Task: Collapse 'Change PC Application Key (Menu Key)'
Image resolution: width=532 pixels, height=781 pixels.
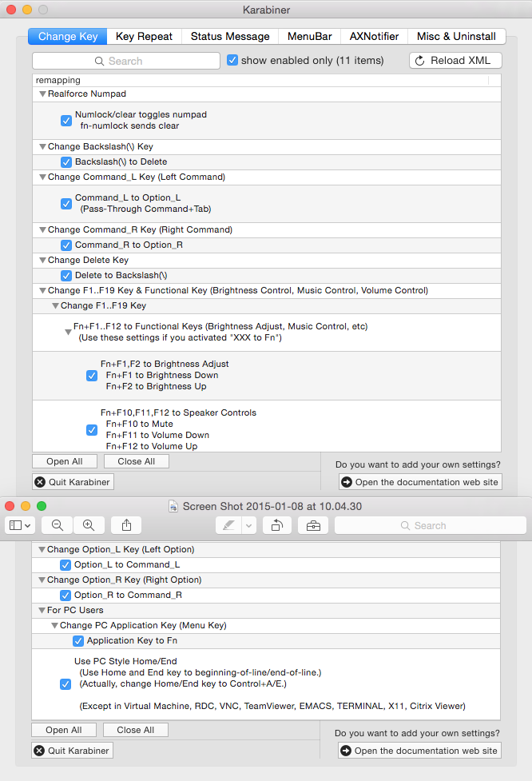Action: 55,626
